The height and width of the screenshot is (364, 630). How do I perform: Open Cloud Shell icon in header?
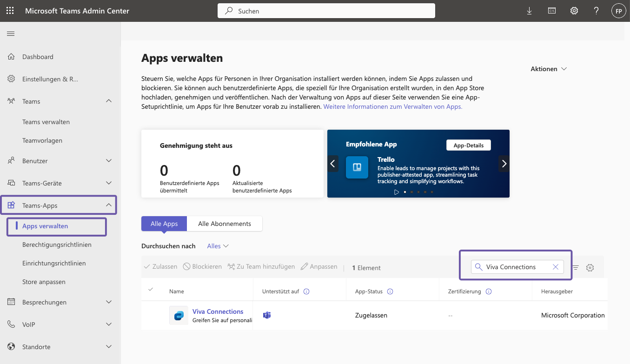552,11
